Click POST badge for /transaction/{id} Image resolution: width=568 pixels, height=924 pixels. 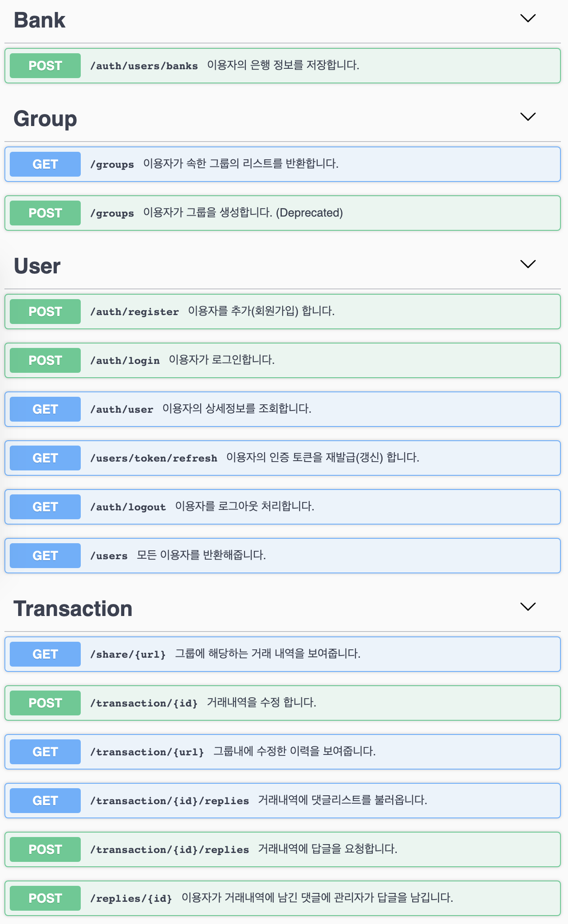[45, 703]
